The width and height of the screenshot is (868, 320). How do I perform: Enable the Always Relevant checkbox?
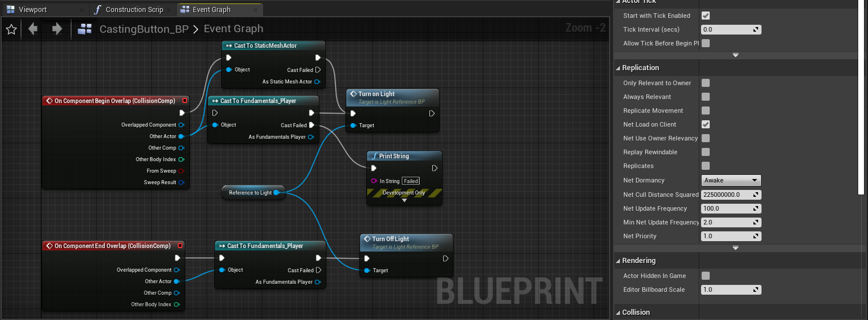[x=706, y=97]
